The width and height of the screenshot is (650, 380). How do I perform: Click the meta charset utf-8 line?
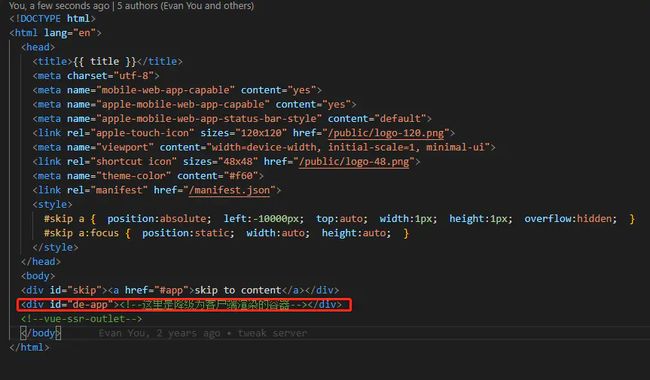[x=96, y=76]
